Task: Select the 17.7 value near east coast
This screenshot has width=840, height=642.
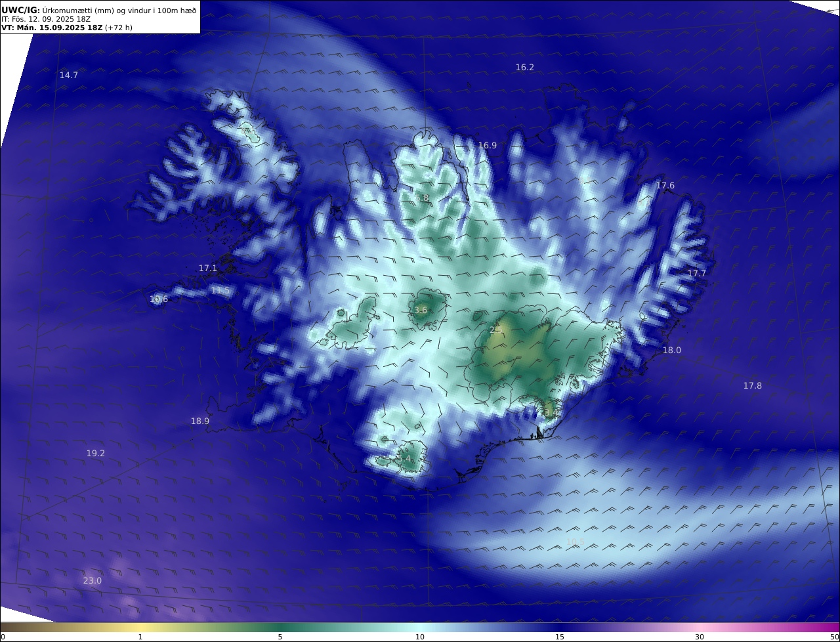Action: (x=697, y=274)
